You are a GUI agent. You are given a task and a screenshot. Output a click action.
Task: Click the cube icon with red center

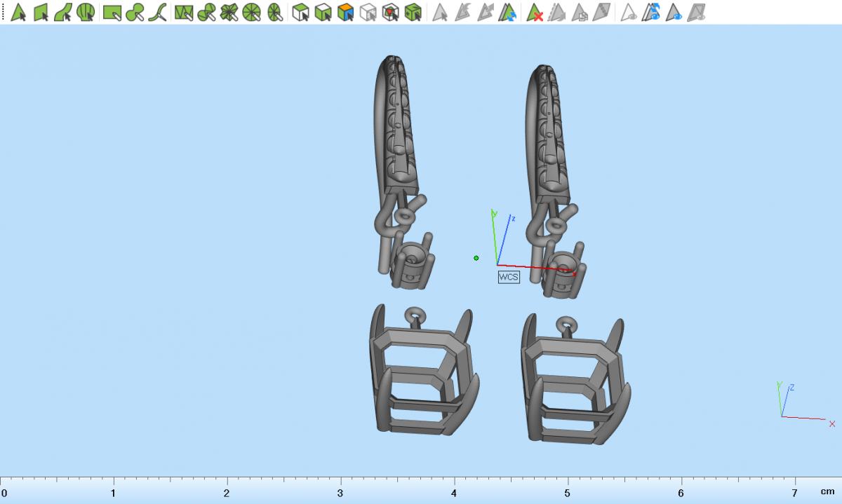[x=391, y=12]
